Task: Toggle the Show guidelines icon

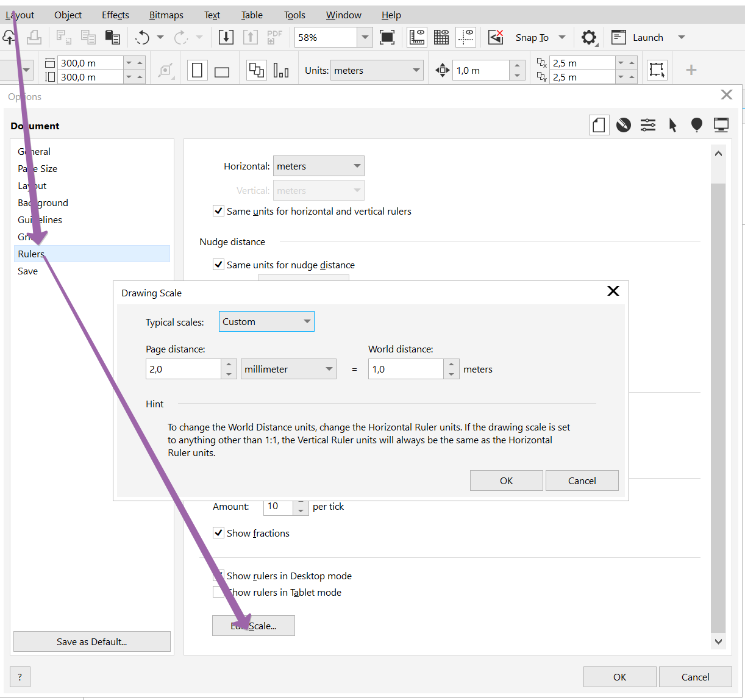Action: click(x=466, y=37)
